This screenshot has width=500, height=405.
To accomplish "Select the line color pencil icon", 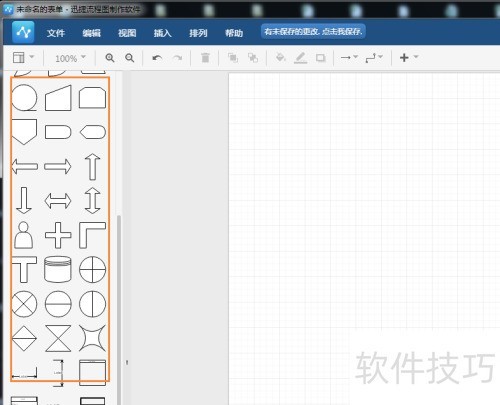I will tap(300, 58).
